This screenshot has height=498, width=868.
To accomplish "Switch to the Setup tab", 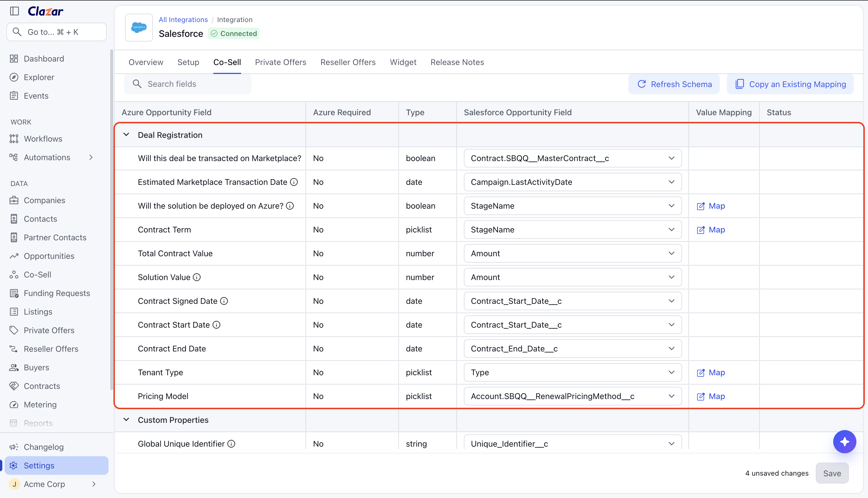I will coord(188,62).
